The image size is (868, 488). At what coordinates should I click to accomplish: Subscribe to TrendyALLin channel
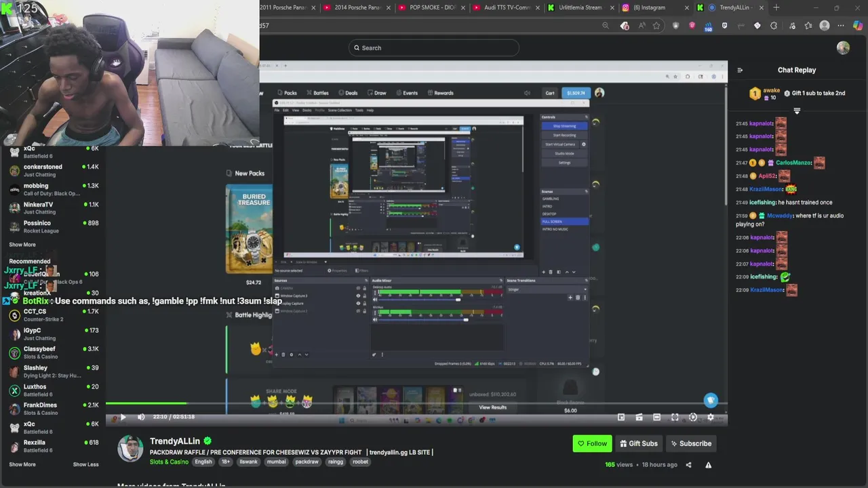click(691, 443)
